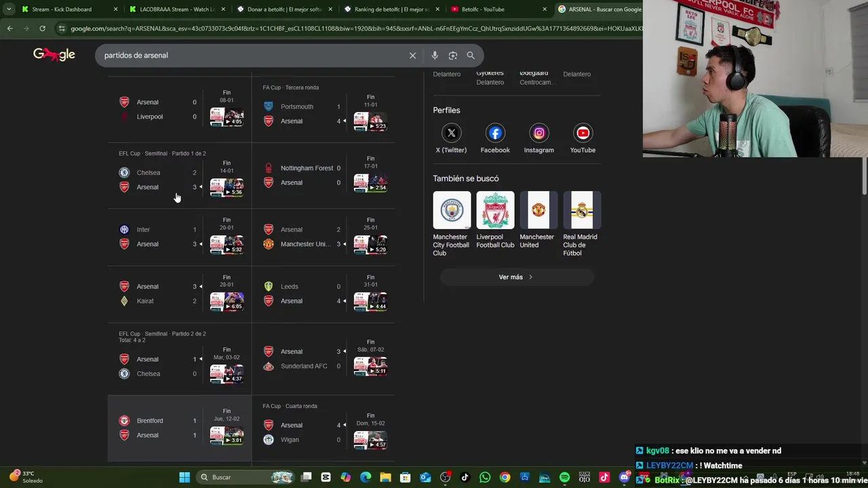Open Manchester United related search
868x488 pixels.
pos(538,220)
